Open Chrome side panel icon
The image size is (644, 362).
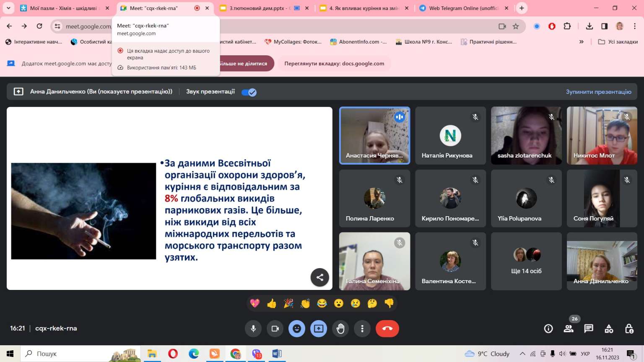(605, 26)
